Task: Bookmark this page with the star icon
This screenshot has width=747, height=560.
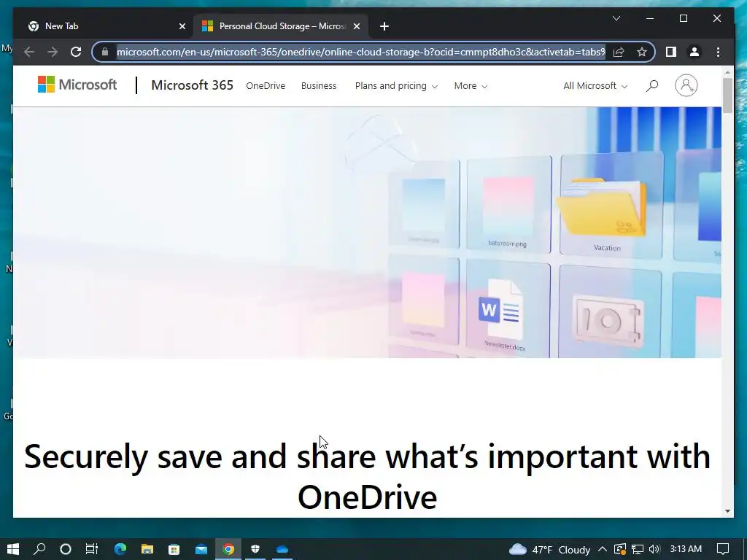Action: coord(642,52)
